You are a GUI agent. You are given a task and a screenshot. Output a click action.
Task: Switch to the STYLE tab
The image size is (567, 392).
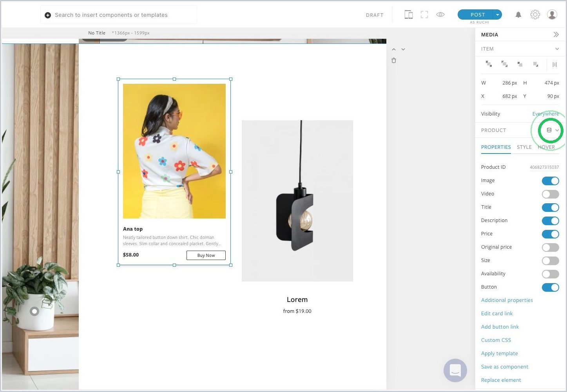coord(524,147)
